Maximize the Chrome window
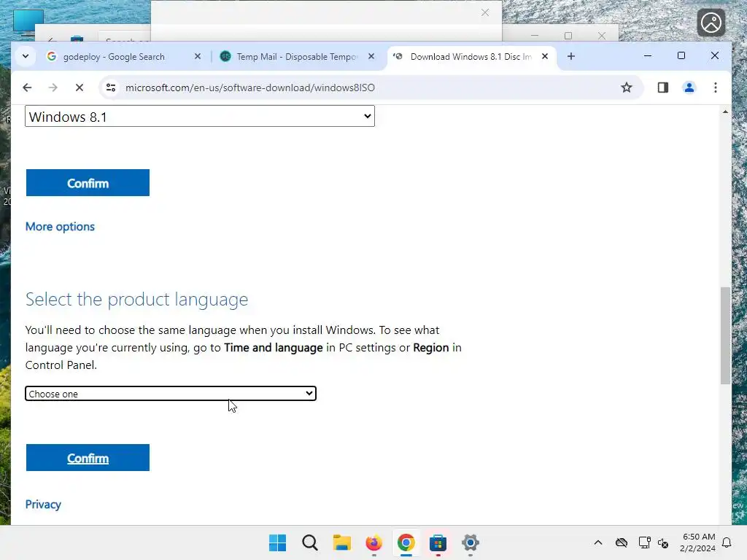 (681, 55)
